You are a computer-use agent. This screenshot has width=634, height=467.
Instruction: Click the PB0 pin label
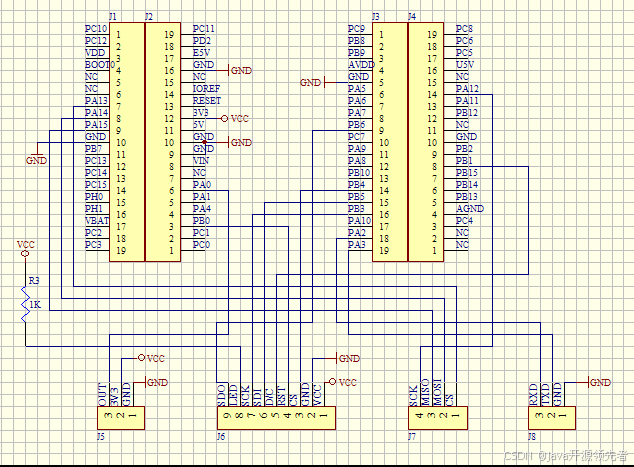(x=201, y=220)
